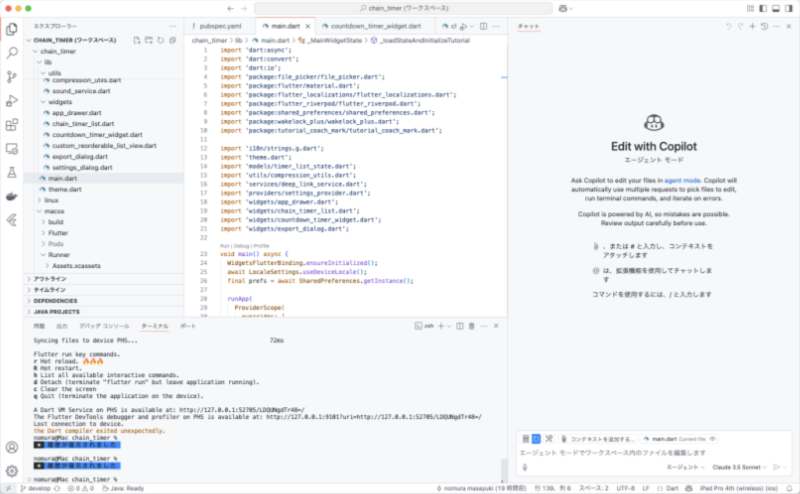
Task: Open the Flutter sidebar view icon
Action: coord(12,220)
